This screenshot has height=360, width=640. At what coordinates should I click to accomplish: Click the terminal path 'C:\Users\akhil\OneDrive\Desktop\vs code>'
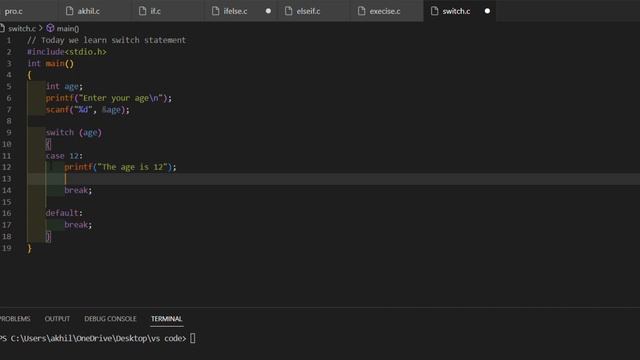(x=98, y=338)
